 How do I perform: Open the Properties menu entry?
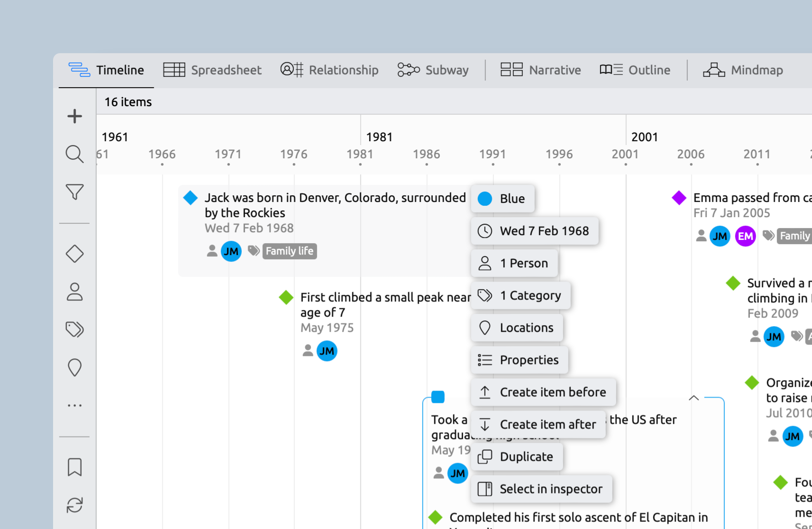[520, 360]
